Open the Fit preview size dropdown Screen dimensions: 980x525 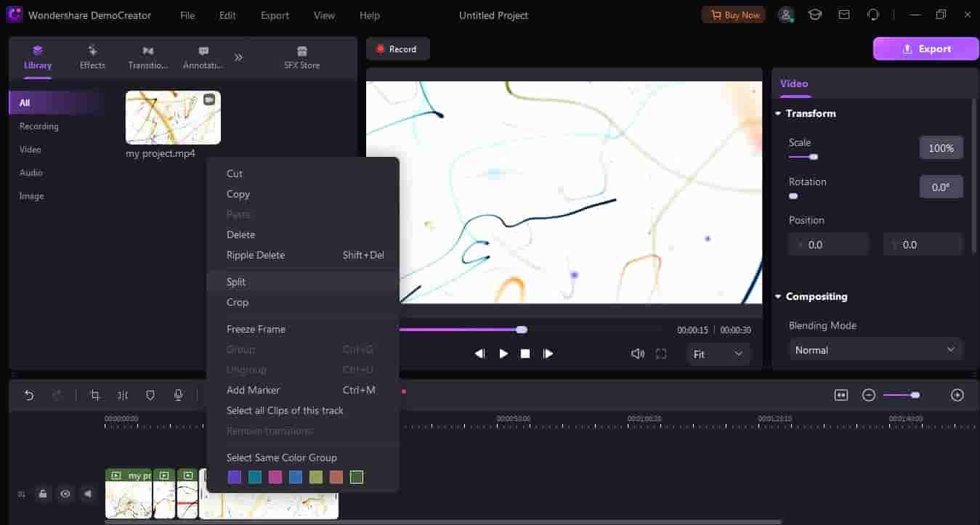tap(718, 354)
